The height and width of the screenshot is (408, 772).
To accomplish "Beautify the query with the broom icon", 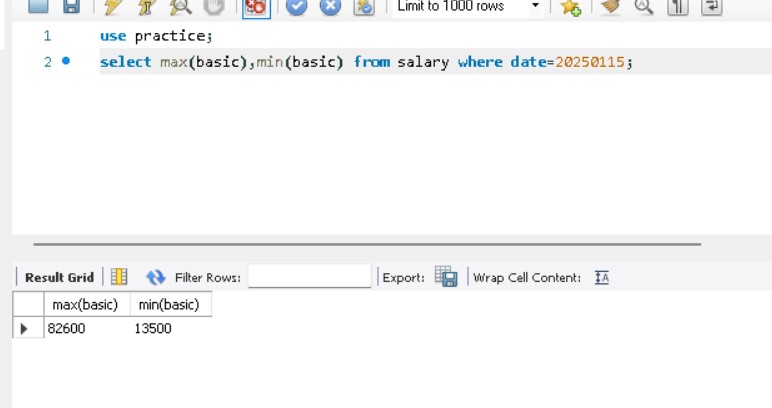I will tap(611, 6).
